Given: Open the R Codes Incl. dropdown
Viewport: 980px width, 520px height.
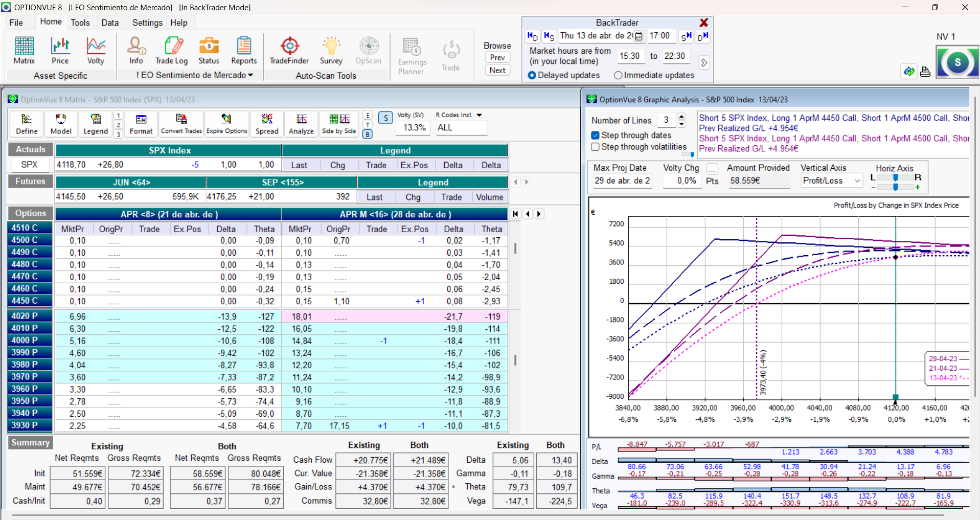Looking at the screenshot, I should click(x=479, y=115).
